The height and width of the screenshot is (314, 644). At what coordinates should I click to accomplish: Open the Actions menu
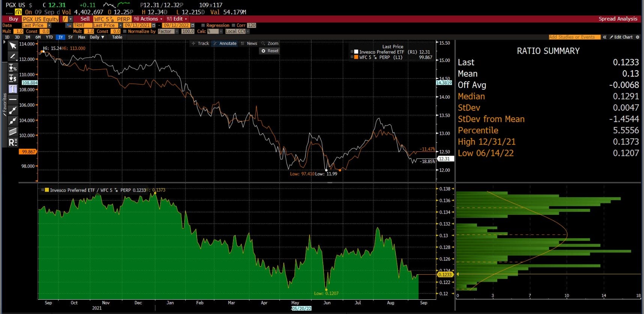pos(149,19)
